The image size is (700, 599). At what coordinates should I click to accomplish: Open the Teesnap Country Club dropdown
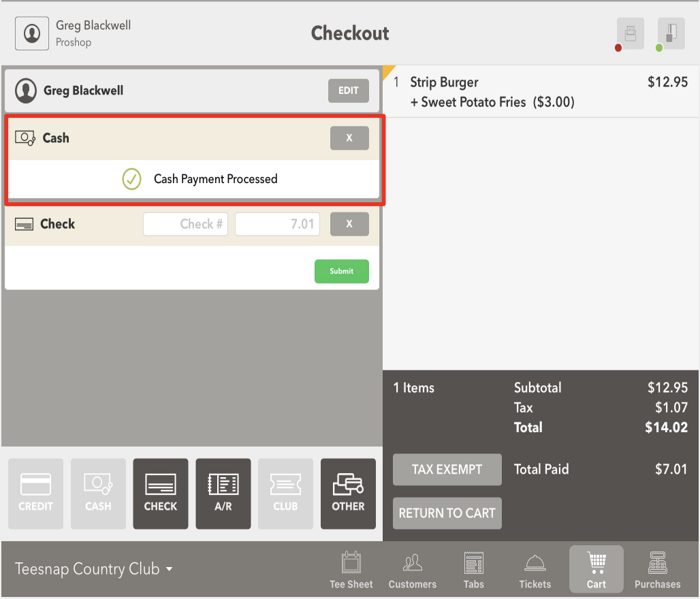[94, 569]
